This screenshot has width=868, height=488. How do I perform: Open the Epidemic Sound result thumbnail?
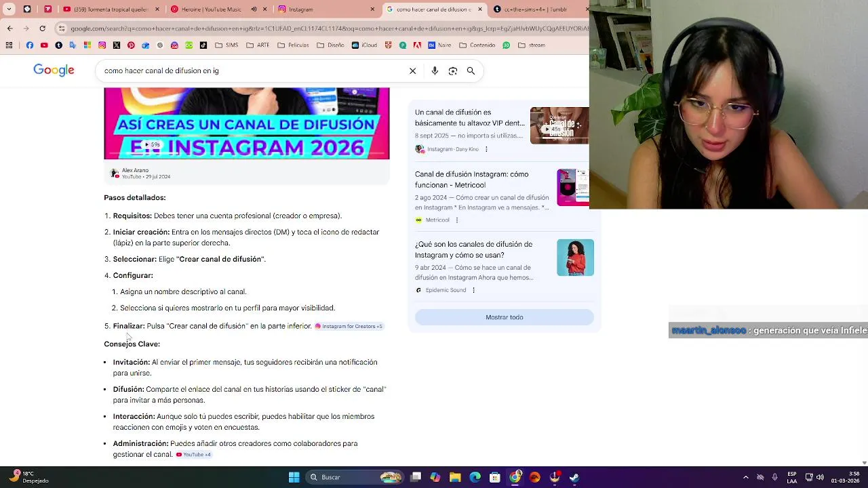(575, 258)
